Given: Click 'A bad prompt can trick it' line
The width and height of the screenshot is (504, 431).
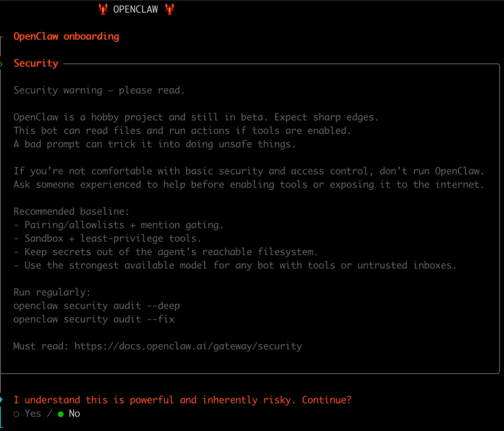Looking at the screenshot, I should click(x=154, y=144).
